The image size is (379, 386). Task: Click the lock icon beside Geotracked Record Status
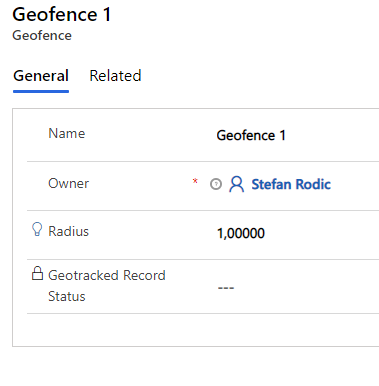click(x=37, y=273)
